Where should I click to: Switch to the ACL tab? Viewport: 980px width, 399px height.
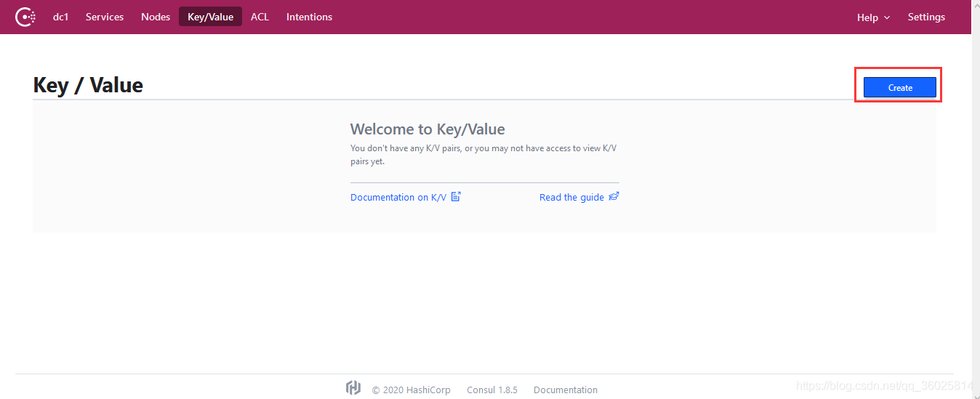coord(260,17)
